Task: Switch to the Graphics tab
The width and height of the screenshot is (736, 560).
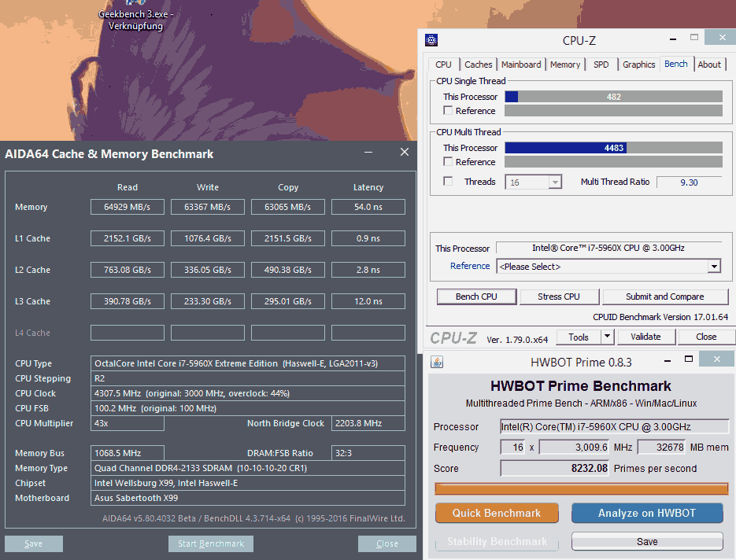Action: point(639,64)
